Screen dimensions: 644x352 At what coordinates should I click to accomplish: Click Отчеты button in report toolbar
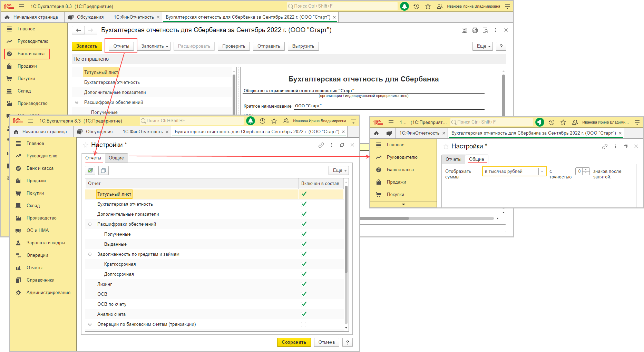(x=121, y=46)
